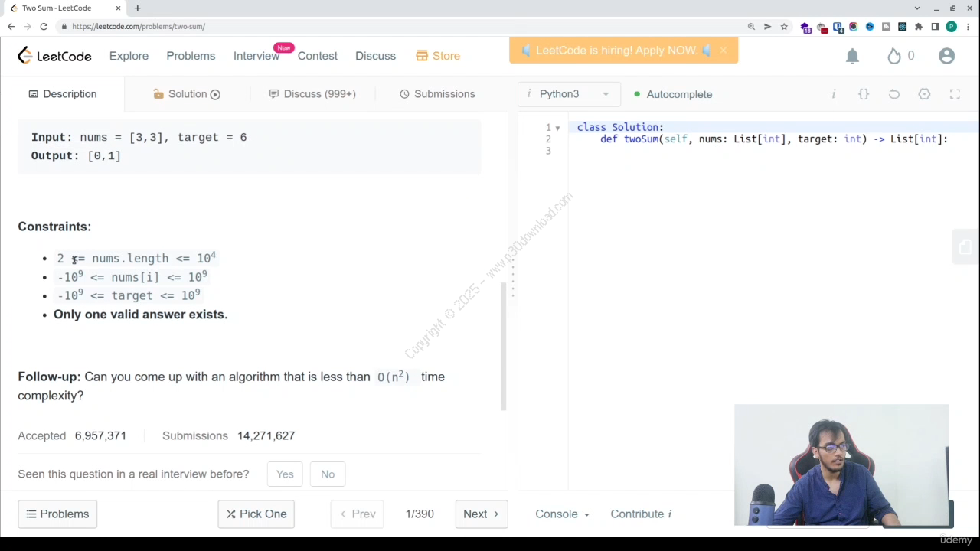
Task: Fold class Solution code arrow
Action: [557, 128]
